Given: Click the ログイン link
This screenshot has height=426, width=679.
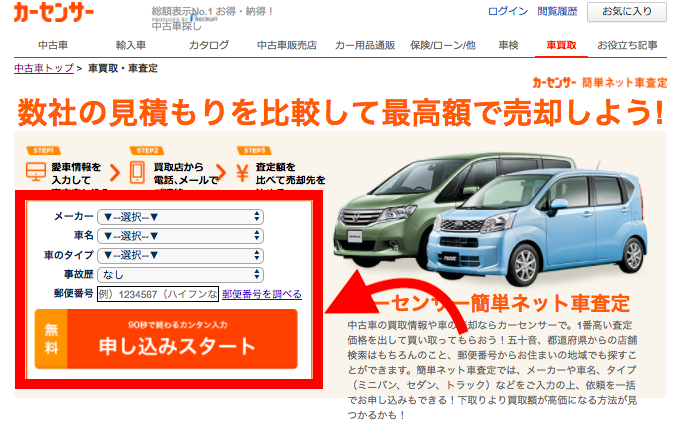Looking at the screenshot, I should pyautogui.click(x=508, y=11).
